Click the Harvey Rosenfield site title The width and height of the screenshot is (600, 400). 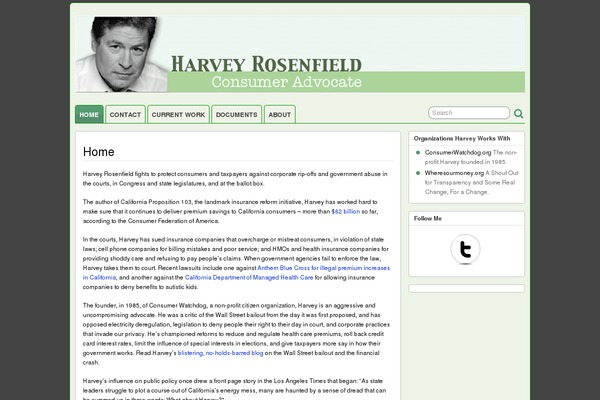point(266,64)
